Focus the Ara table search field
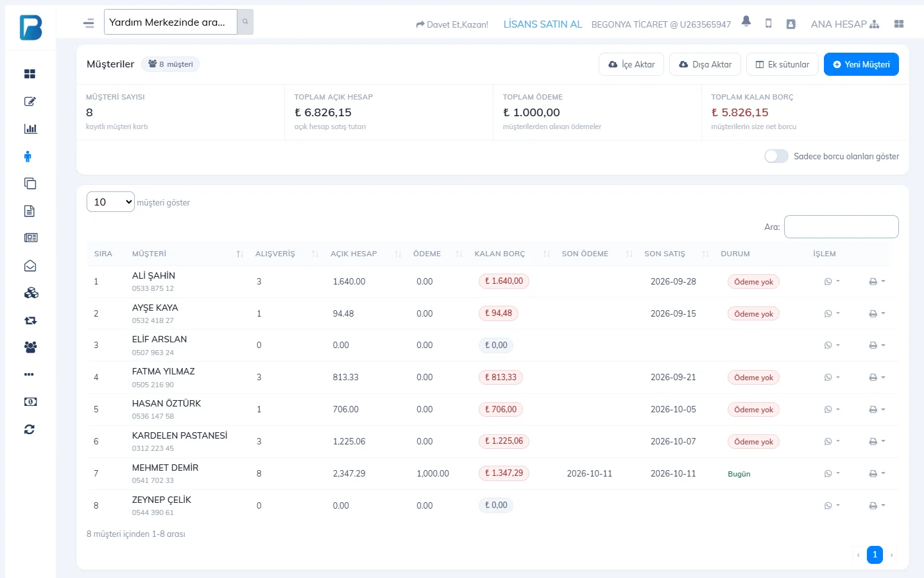Viewport: 924px width, 578px height. tap(841, 227)
